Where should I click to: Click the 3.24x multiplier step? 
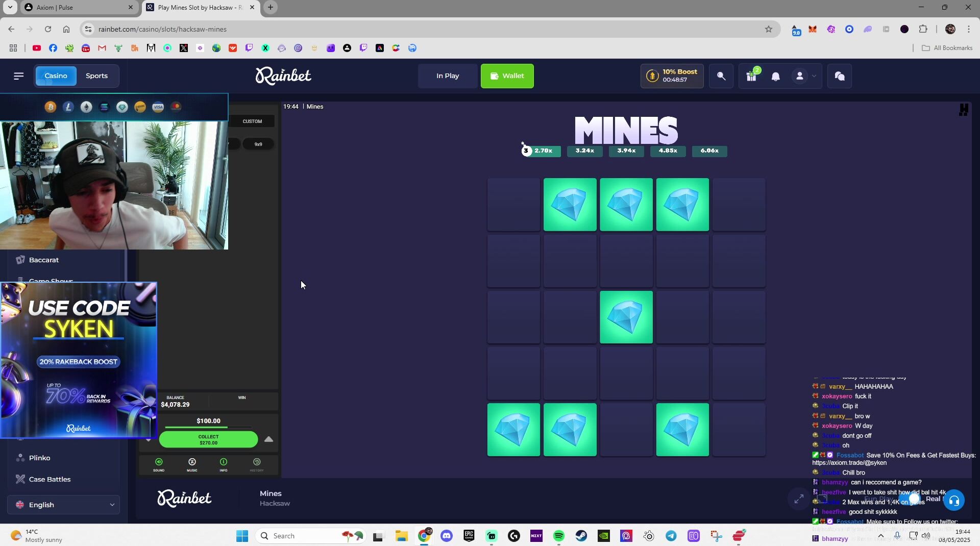(x=584, y=151)
